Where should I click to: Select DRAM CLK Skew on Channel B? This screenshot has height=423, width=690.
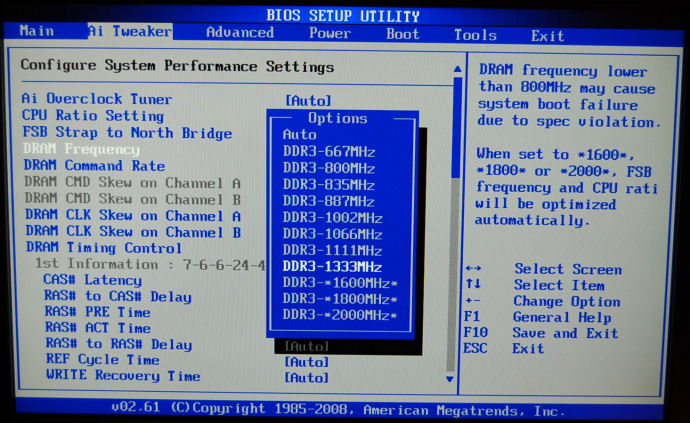(x=133, y=232)
